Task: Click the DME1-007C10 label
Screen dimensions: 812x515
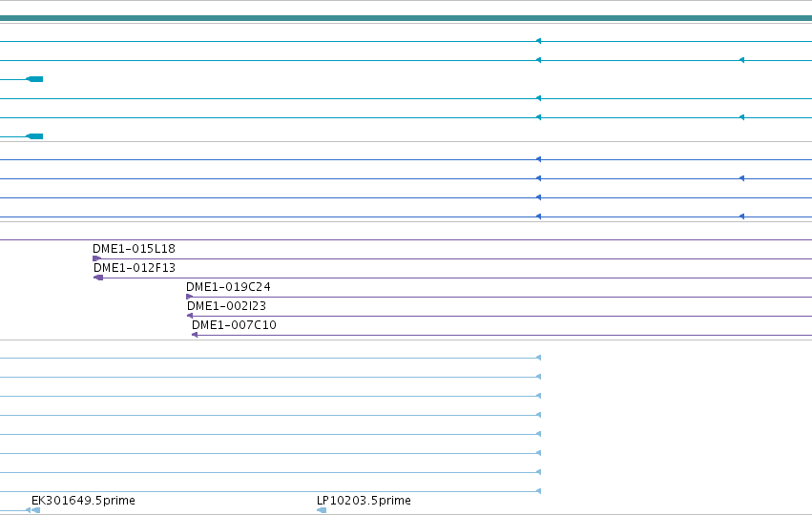Action: tap(234, 325)
